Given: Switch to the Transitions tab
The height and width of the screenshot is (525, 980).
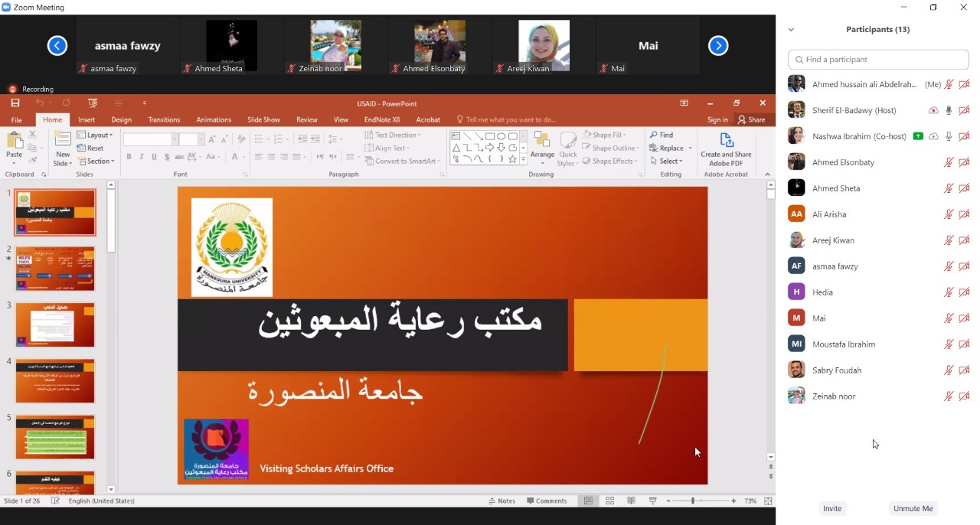Looking at the screenshot, I should pos(164,119).
